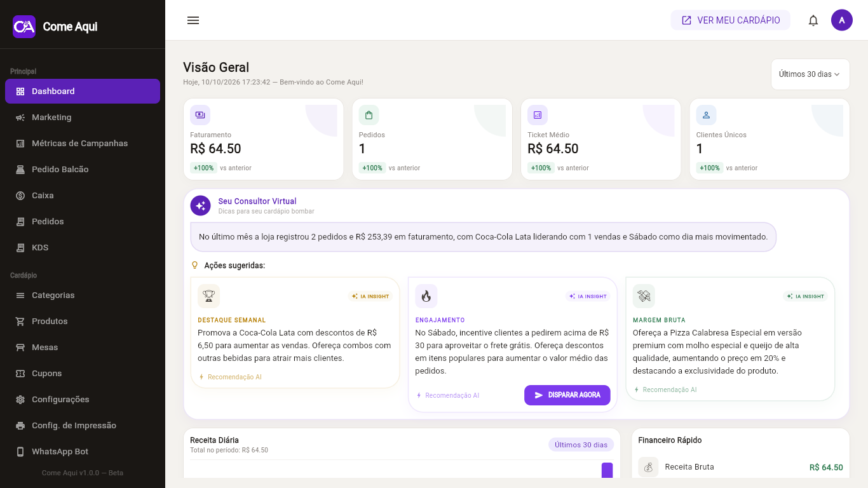Image resolution: width=868 pixels, height=488 pixels.
Task: Open Produtos page
Action: tap(83, 321)
